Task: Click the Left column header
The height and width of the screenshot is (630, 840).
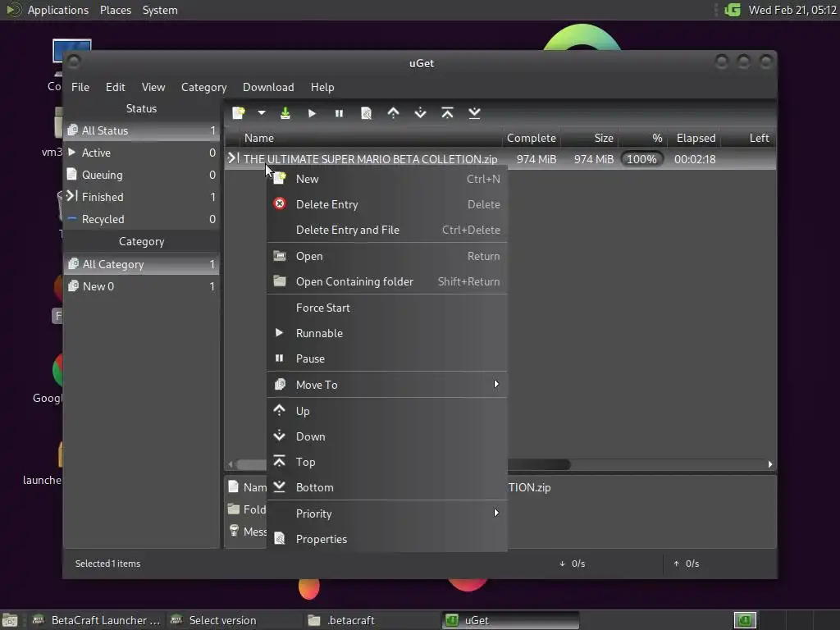Action: pos(748,138)
